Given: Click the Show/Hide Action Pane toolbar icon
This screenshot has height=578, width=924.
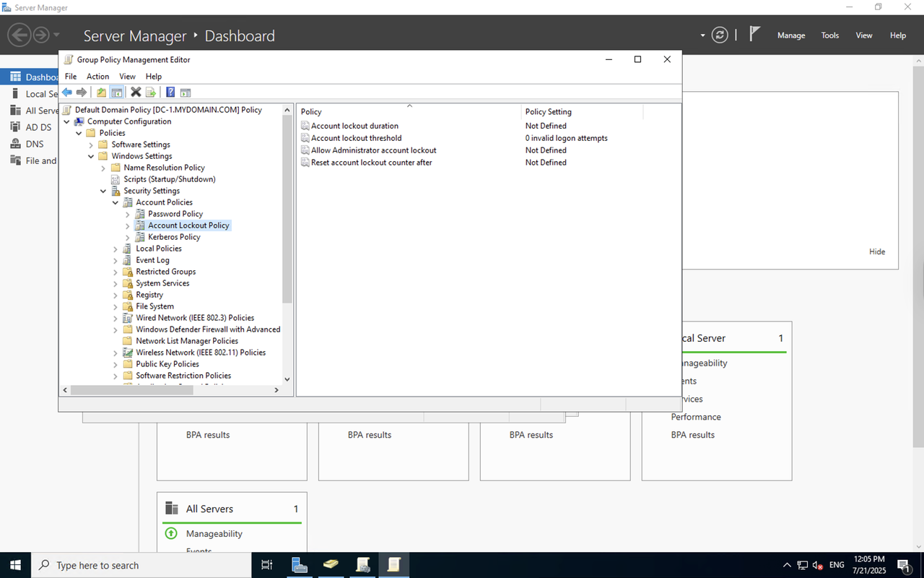Looking at the screenshot, I should pos(186,92).
